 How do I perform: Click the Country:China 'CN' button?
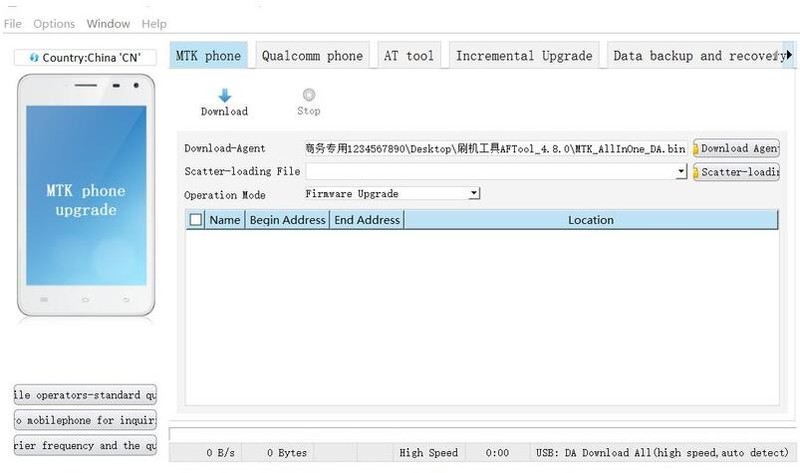click(x=85, y=58)
